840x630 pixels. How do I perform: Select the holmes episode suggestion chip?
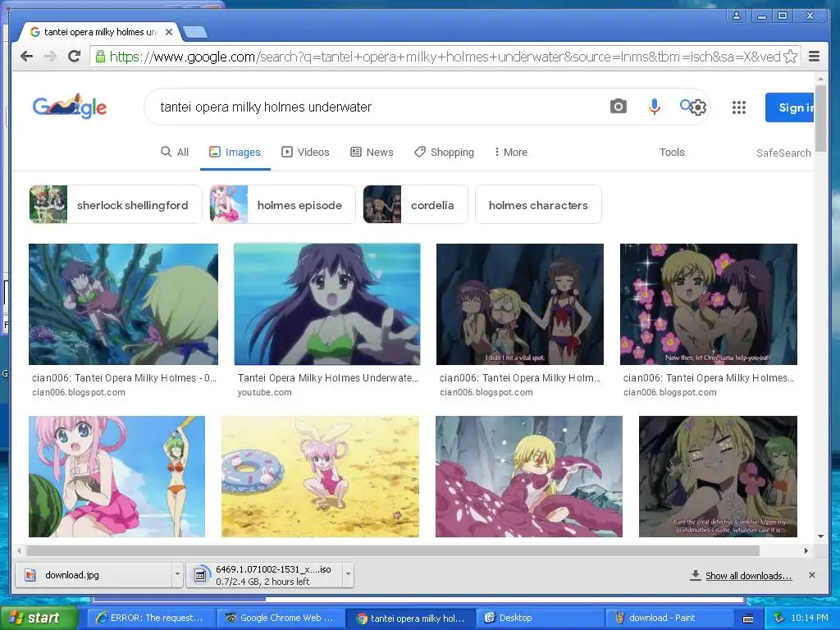coord(282,204)
